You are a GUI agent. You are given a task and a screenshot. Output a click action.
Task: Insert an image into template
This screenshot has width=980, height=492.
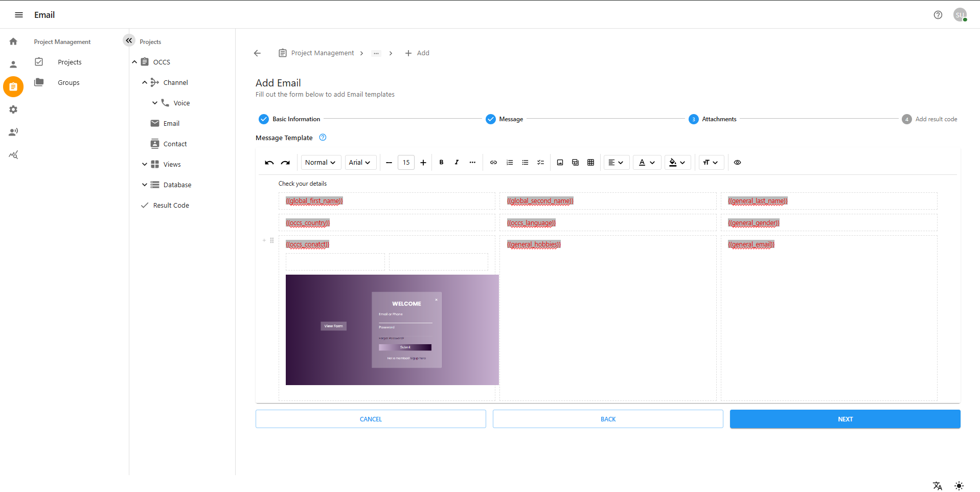560,163
